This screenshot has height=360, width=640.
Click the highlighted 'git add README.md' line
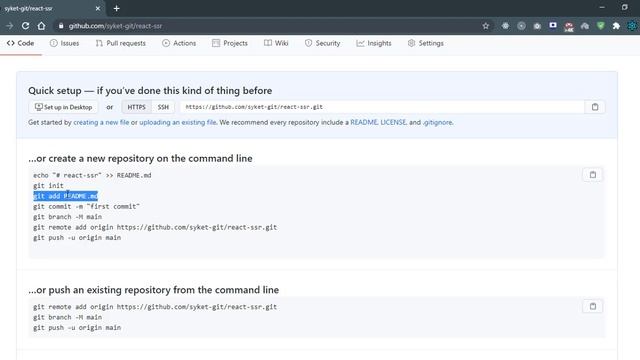(x=65, y=196)
